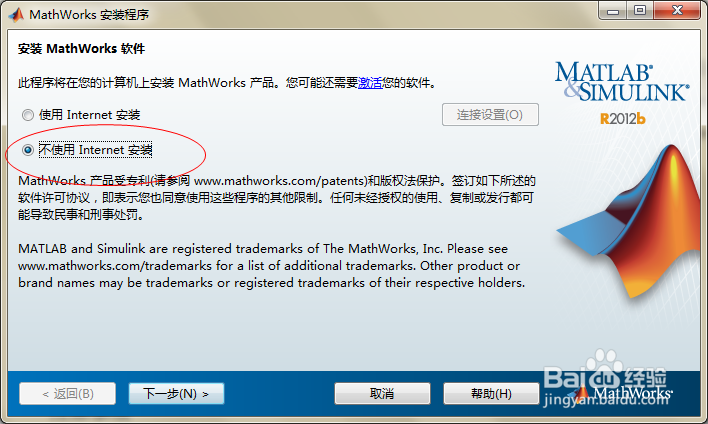Viewport: 708px width, 424px height.
Task: Click the R2012b version label
Action: tap(623, 119)
